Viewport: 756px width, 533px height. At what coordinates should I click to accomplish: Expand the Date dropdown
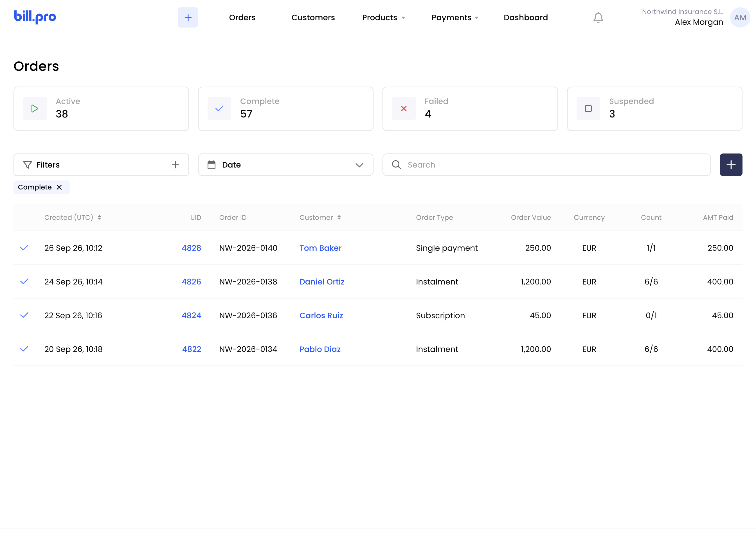359,165
